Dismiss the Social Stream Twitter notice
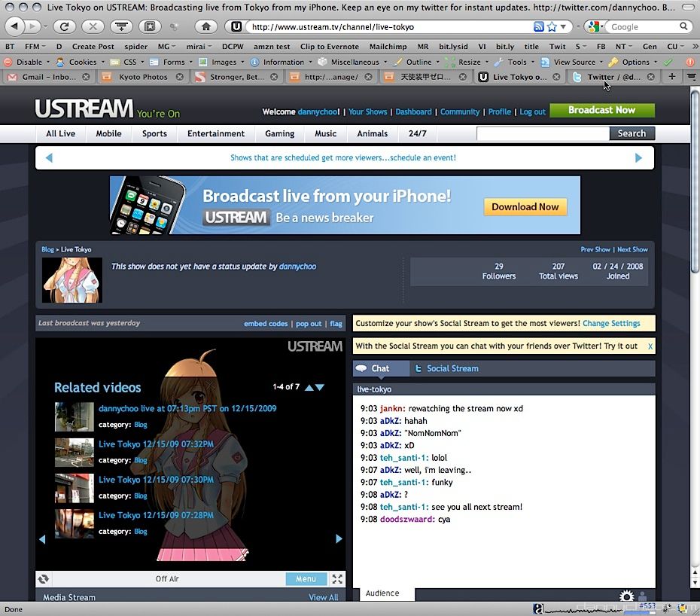This screenshot has width=700, height=616. (650, 346)
